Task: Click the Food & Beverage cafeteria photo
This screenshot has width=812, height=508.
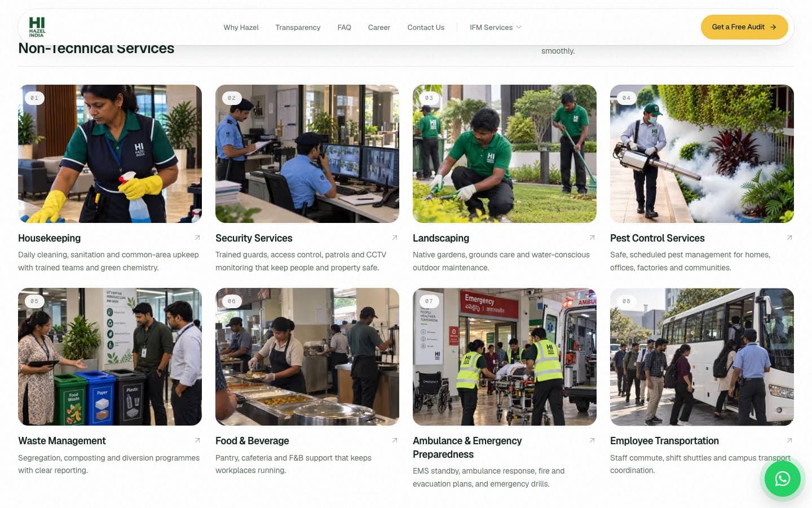Action: [307, 357]
